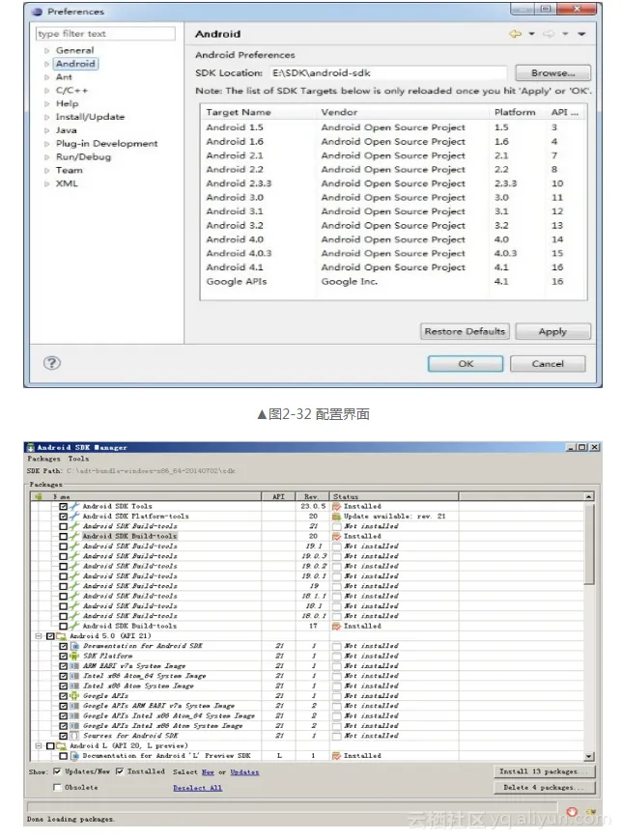
Task: Open the Tools menu in SDK Manager
Action: tap(78, 460)
